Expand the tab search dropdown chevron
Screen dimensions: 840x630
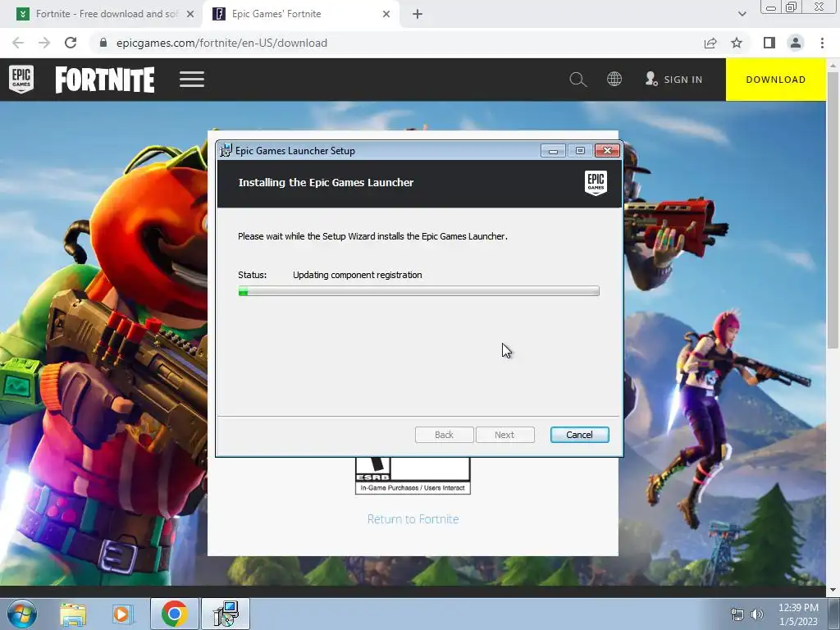point(742,14)
